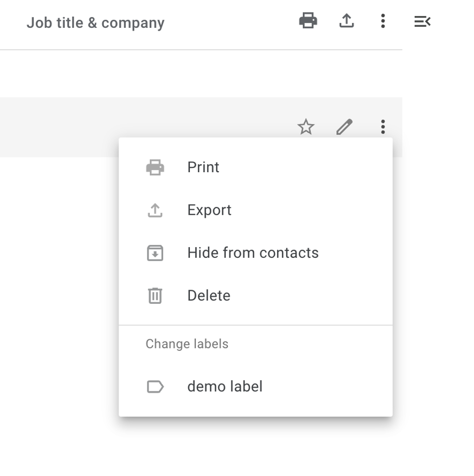474x476 pixels.
Task: Click the Change labels section heading
Action: [x=187, y=344]
